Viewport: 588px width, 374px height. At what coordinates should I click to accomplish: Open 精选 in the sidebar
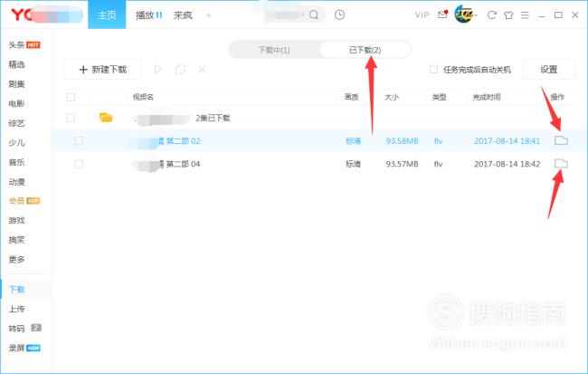(17, 64)
